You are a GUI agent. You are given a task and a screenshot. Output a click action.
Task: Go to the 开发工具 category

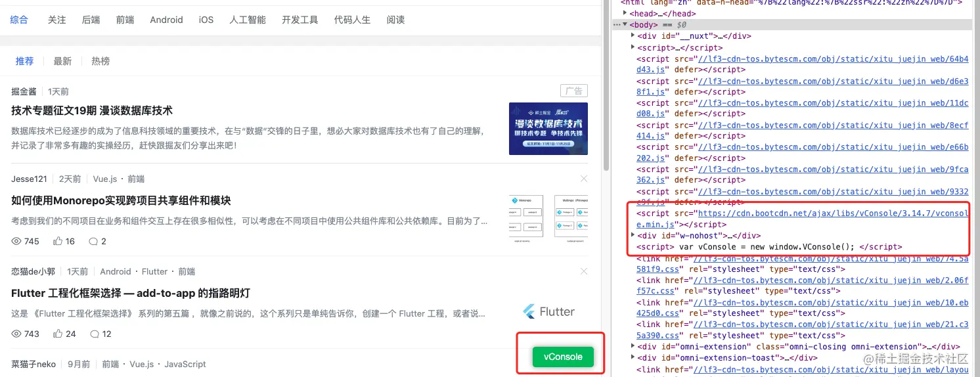(x=300, y=20)
